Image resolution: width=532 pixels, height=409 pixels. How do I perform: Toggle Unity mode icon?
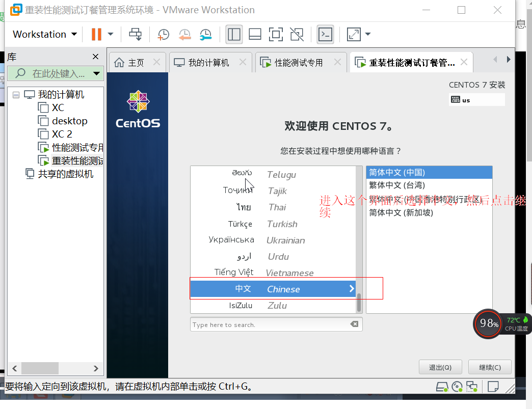[297, 34]
